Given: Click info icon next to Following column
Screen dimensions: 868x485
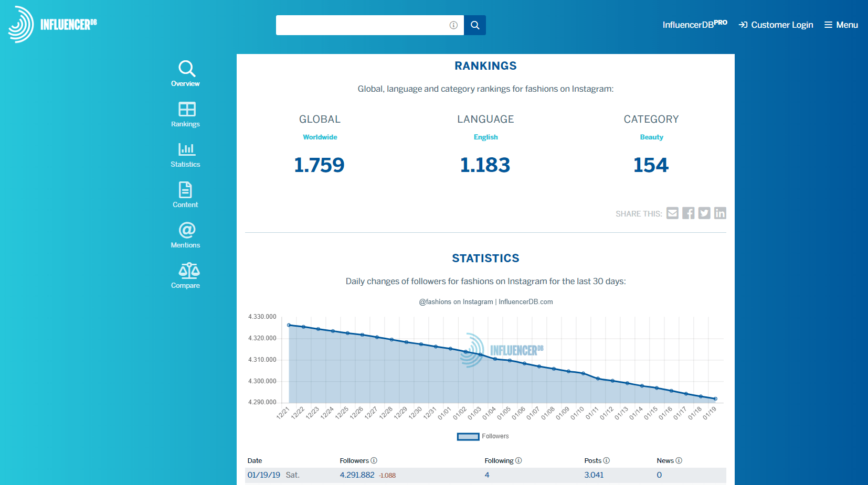Looking at the screenshot, I should point(518,460).
